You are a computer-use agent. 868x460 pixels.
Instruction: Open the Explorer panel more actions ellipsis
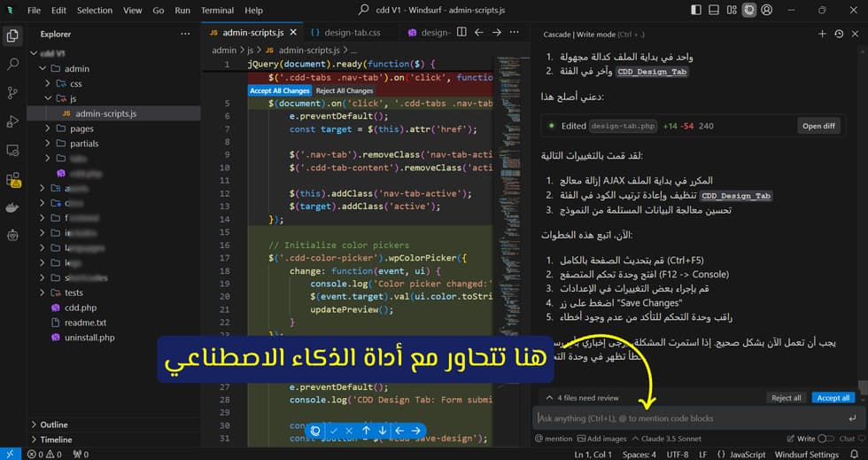(x=185, y=34)
